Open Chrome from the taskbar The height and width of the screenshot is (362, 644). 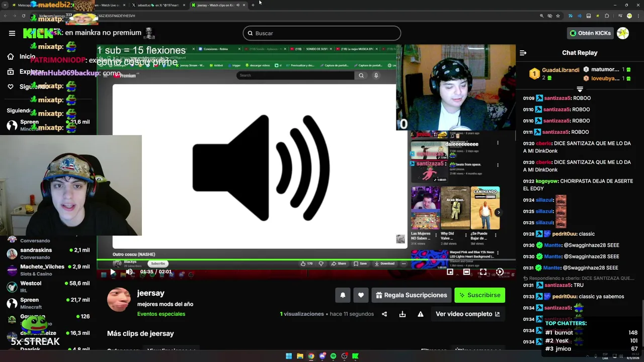(311, 356)
